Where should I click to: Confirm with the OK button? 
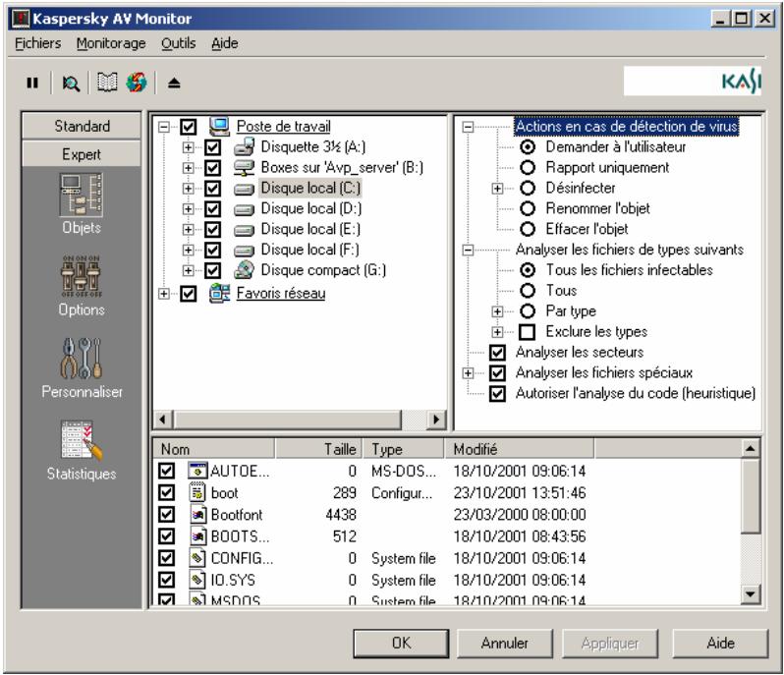[x=401, y=643]
